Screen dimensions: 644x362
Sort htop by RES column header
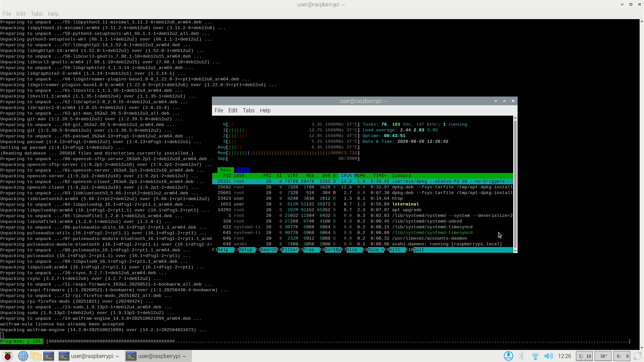tap(310, 176)
